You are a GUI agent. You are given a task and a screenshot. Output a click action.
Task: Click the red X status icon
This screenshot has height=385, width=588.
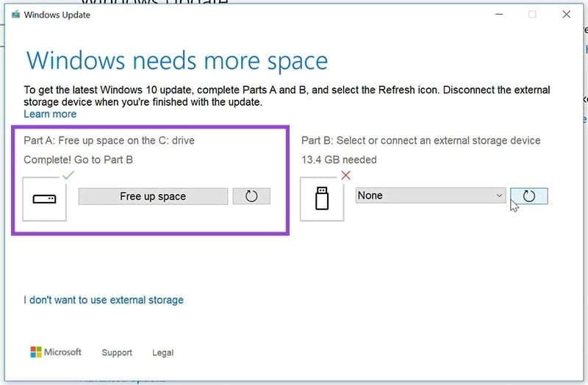tap(346, 175)
